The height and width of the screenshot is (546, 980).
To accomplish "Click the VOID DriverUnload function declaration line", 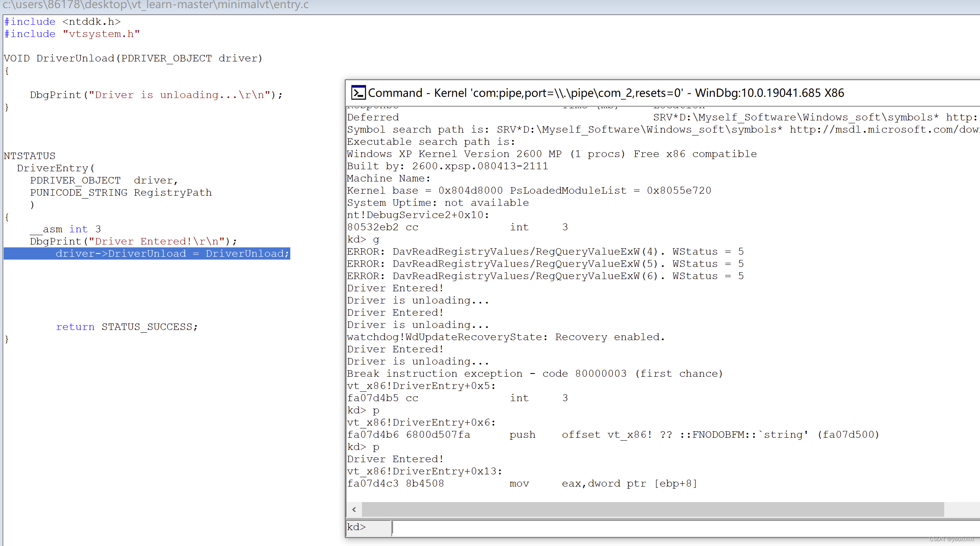I will 133,58.
